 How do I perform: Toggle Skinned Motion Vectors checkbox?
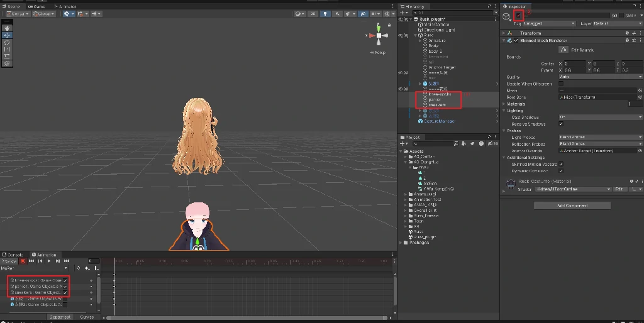point(561,164)
